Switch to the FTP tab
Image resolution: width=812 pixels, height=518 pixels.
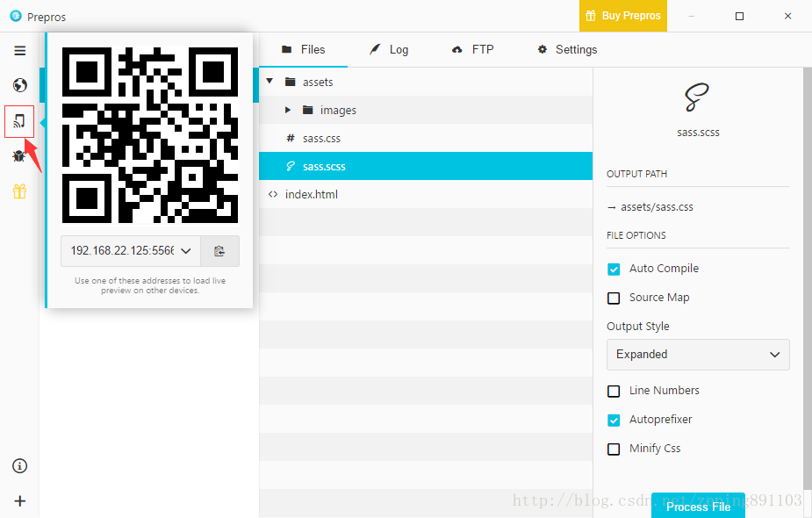point(473,50)
